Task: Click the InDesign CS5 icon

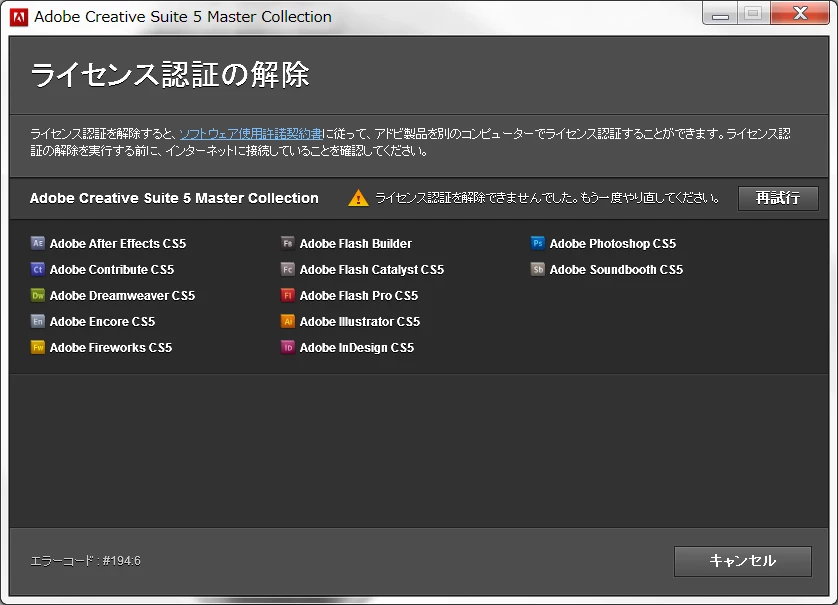Action: pyautogui.click(x=288, y=347)
